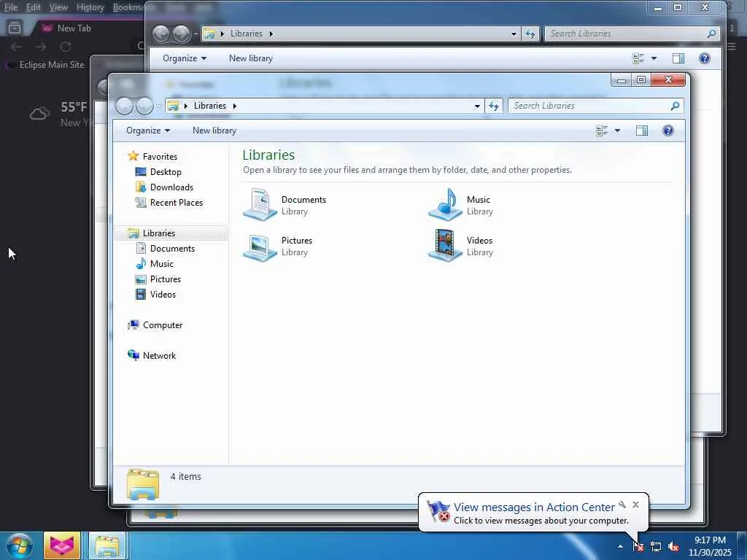Image resolution: width=747 pixels, height=560 pixels.
Task: Dismiss the Action Center balloon notification
Action: tap(635, 505)
